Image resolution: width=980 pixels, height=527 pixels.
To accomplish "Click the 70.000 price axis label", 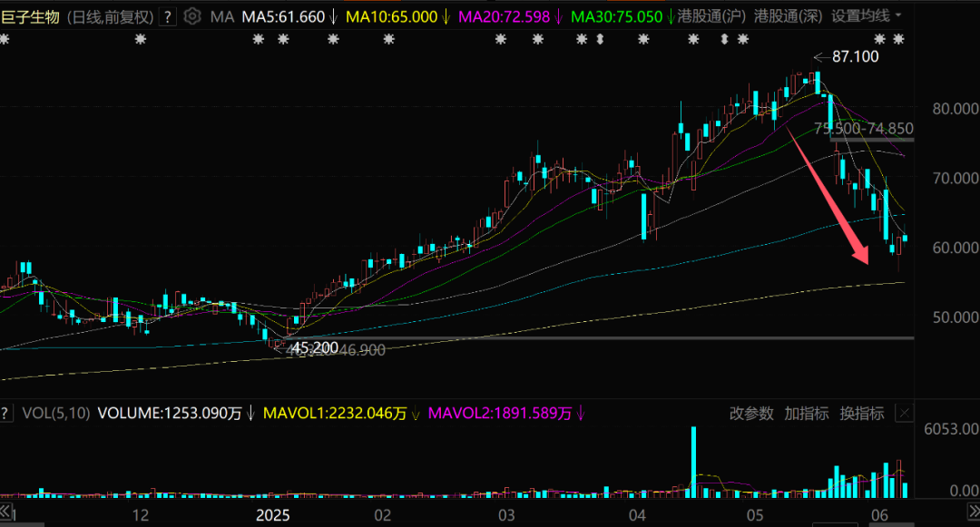I will click(955, 179).
